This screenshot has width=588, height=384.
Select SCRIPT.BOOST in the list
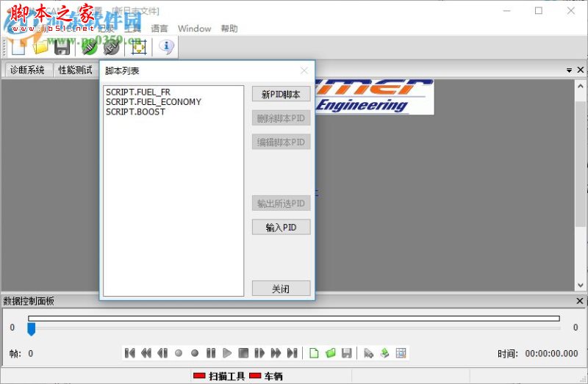coord(135,112)
